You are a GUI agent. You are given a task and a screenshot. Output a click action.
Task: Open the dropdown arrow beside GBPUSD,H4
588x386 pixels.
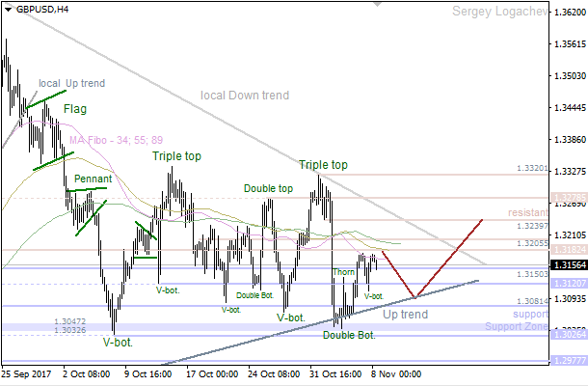coord(8,9)
